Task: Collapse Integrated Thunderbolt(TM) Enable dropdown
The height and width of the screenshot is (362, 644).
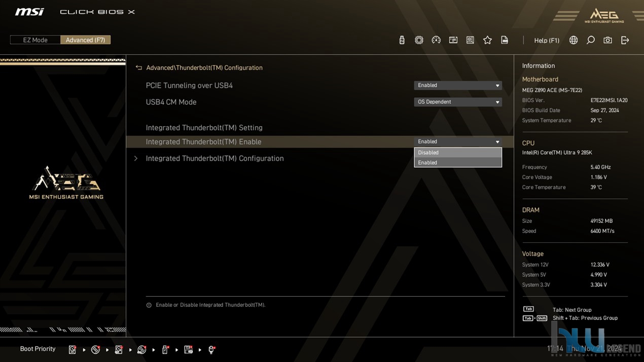Action: tap(458, 141)
